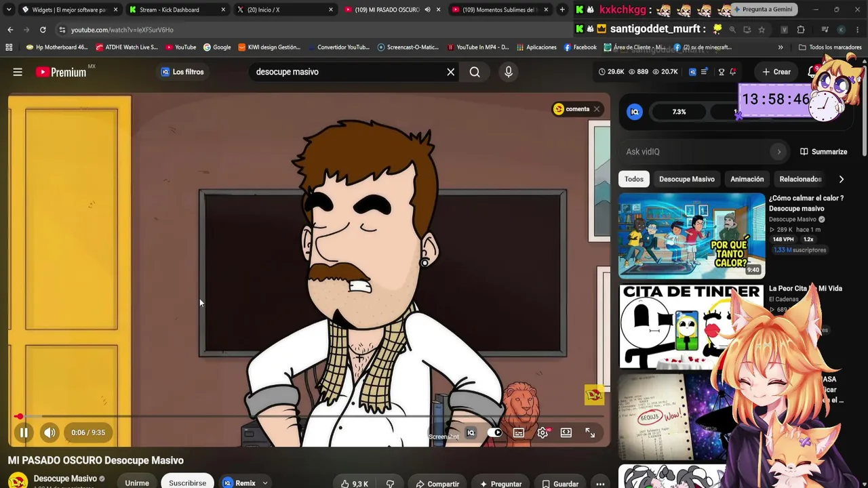Open vidIQ trophy icon in header
Viewport: 868px width, 488px height.
pos(722,72)
